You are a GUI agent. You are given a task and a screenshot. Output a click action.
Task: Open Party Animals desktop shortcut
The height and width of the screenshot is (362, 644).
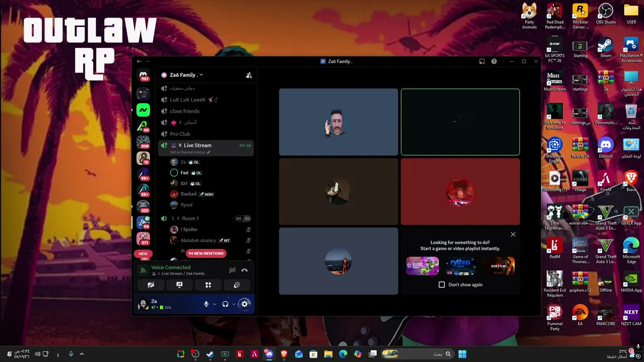[x=529, y=17]
